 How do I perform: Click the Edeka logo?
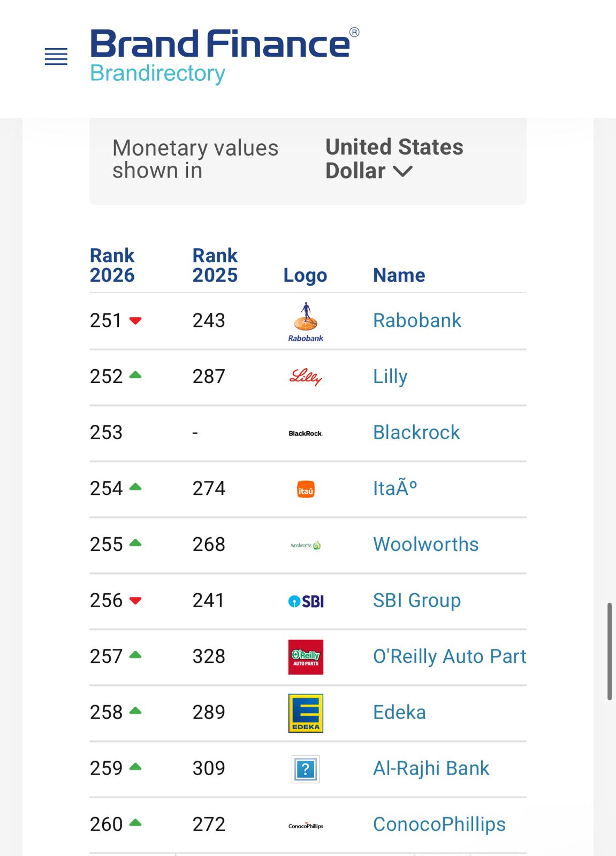(x=306, y=713)
